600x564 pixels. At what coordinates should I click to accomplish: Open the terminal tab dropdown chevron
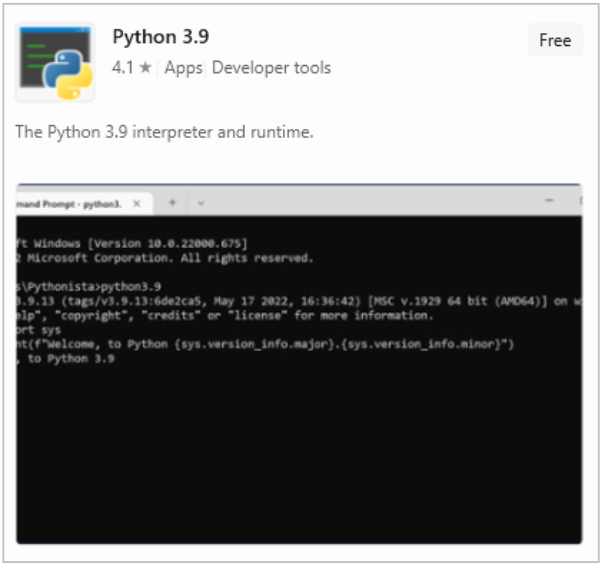[200, 203]
